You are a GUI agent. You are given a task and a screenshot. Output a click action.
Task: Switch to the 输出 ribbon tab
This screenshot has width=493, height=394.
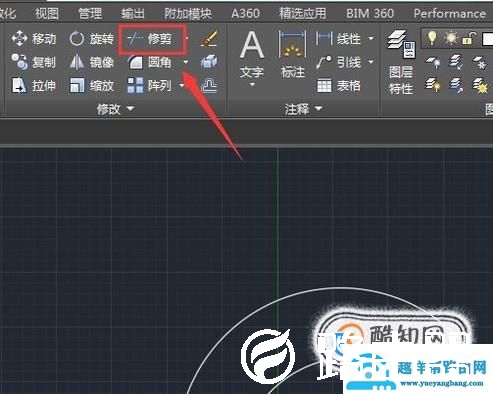pyautogui.click(x=133, y=13)
